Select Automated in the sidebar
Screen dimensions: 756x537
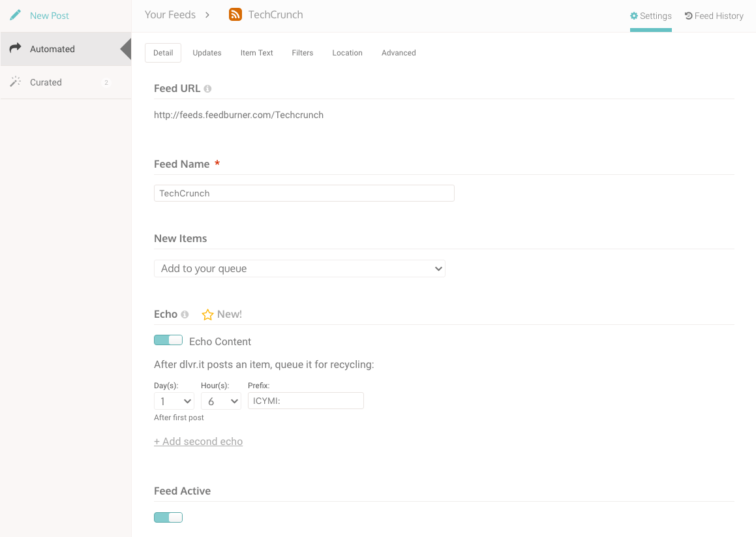tap(66, 49)
